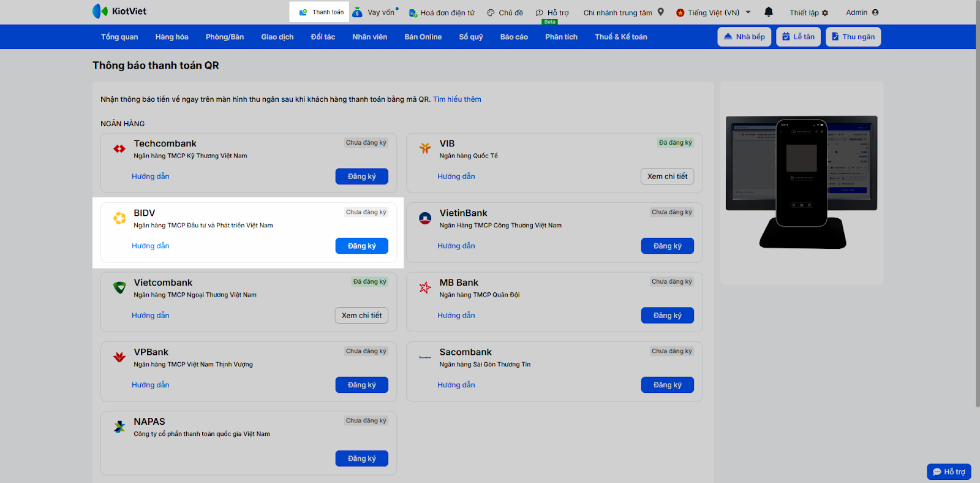Viewport: 980px width, 483px height.
Task: Open Vietcombank Hướng dẫn guide link
Action: tap(151, 316)
